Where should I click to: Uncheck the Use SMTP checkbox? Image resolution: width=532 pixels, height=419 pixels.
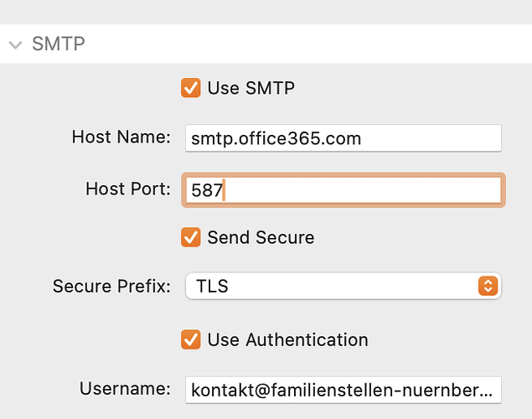191,88
